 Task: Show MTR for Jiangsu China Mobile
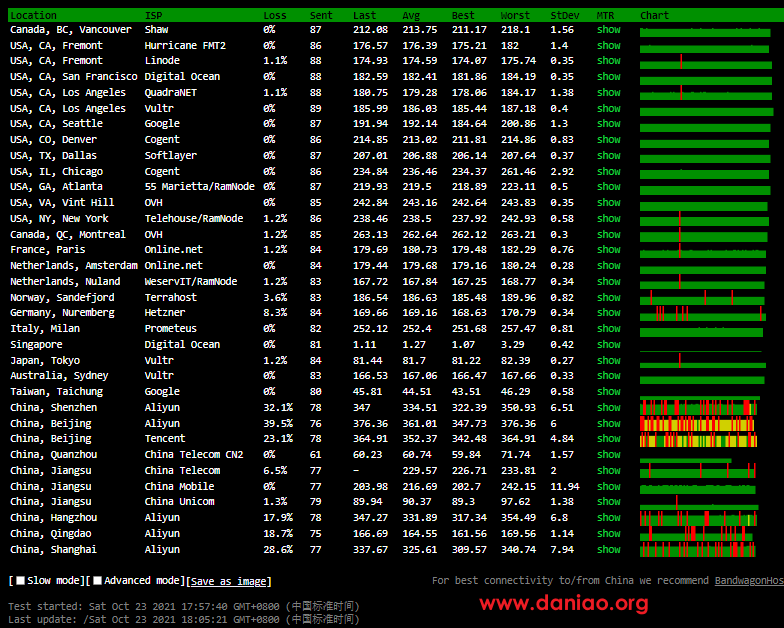coord(608,486)
